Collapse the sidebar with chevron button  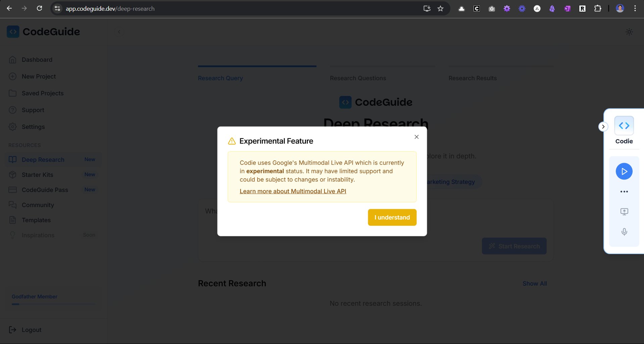tap(119, 32)
